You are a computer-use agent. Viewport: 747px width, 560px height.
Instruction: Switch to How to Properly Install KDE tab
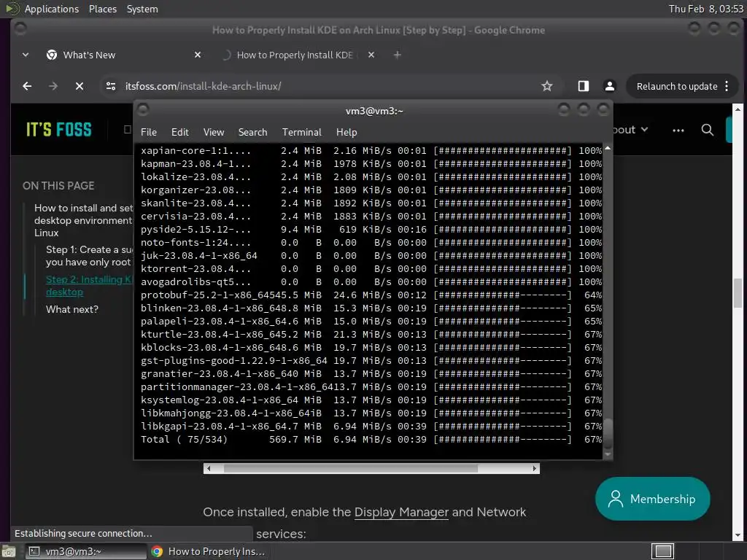click(298, 55)
